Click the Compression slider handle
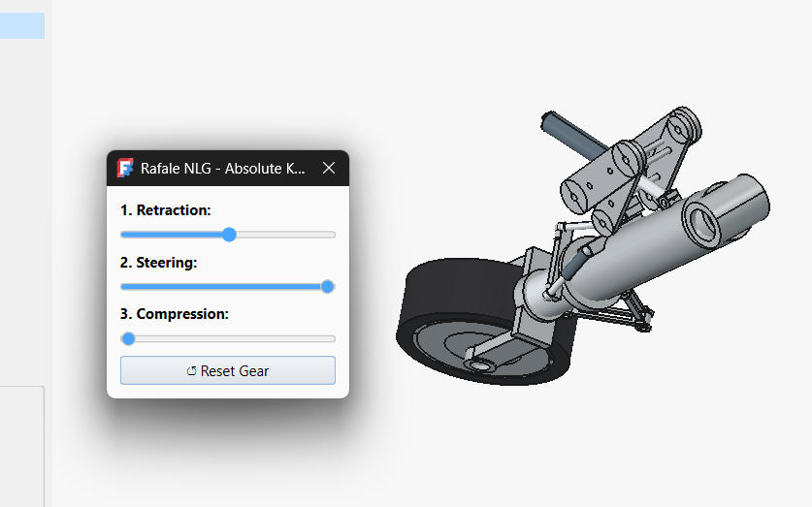 click(128, 339)
